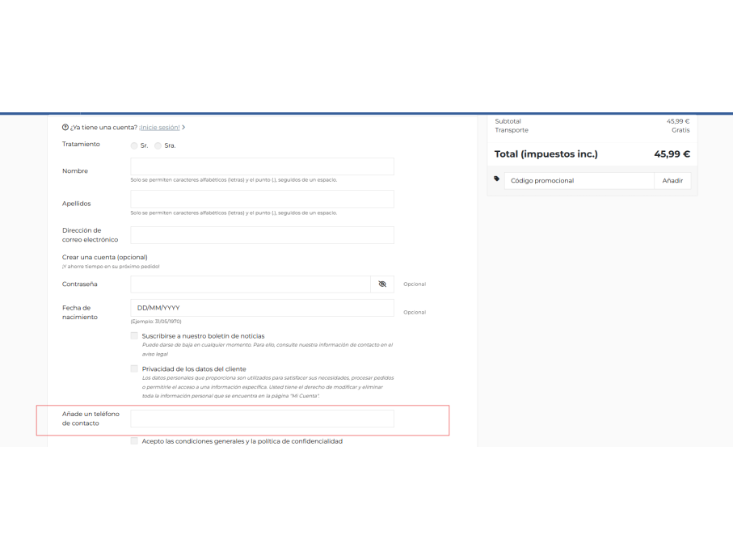Click the promo code tag icon

tap(496, 179)
